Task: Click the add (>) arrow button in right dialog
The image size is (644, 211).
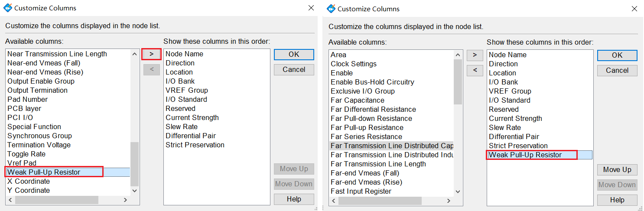Action: (x=475, y=55)
